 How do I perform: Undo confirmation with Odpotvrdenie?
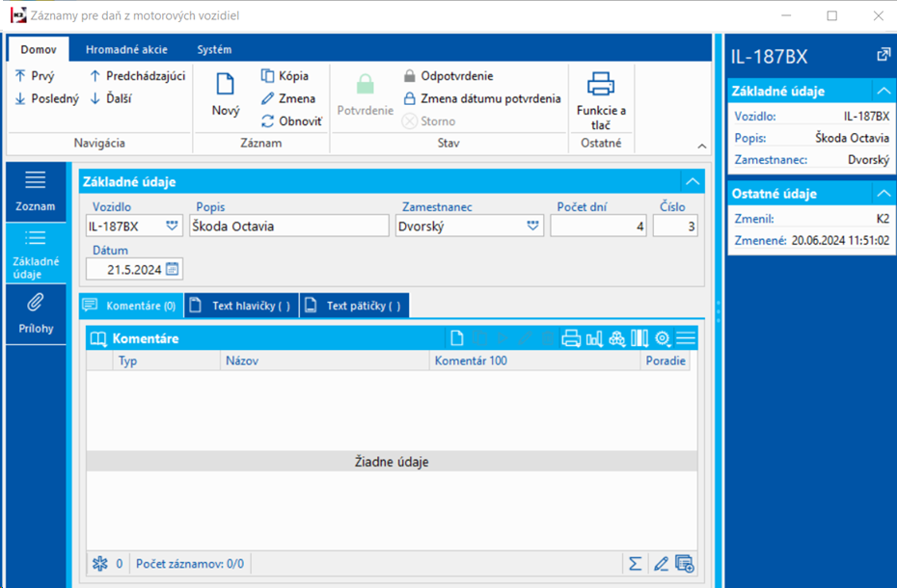tap(448, 75)
